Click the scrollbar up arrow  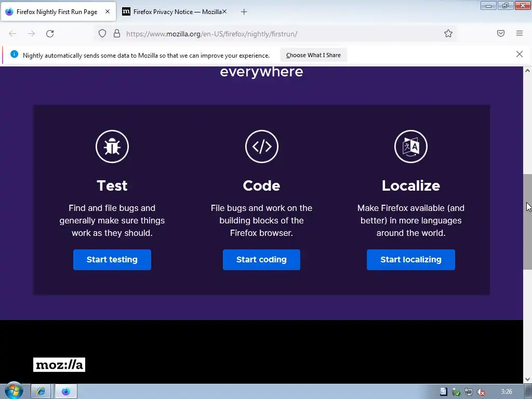[528, 71]
